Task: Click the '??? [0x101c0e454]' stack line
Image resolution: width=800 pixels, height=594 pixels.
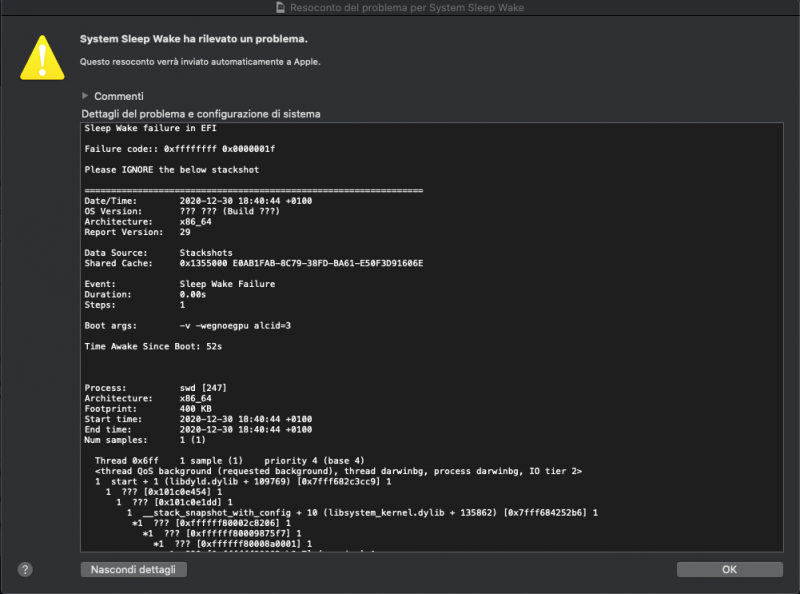Action: pos(164,492)
